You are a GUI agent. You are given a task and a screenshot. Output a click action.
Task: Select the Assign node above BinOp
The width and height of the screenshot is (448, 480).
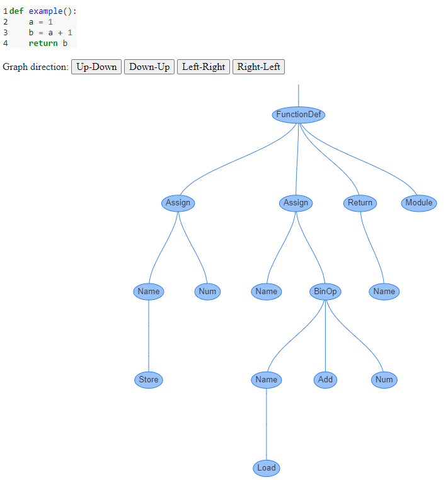(x=296, y=203)
